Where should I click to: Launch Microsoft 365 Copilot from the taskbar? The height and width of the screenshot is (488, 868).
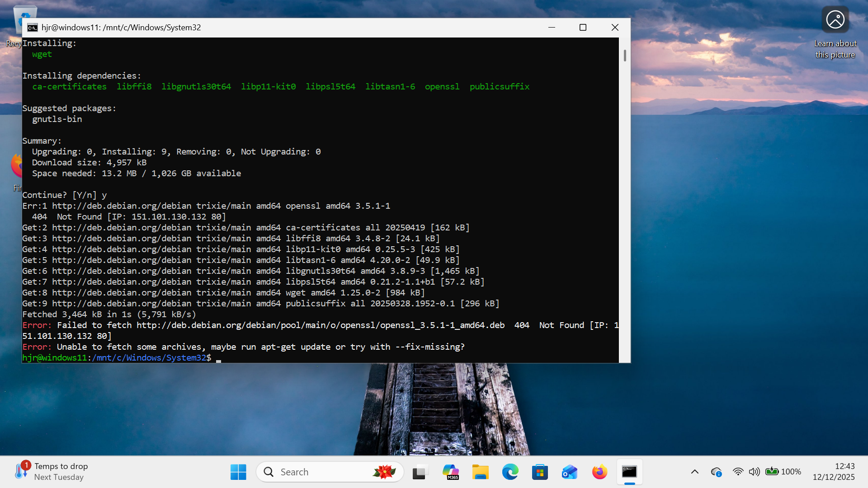pos(450,472)
